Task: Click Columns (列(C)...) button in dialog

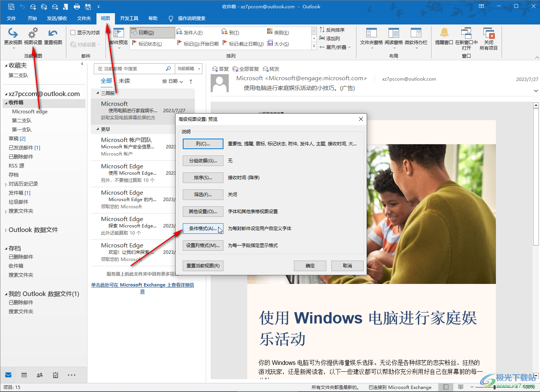Action: (x=203, y=144)
